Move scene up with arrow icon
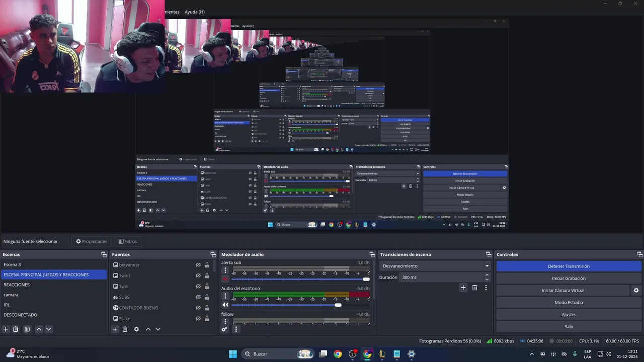Viewport: 644px width, 362px height. 39,329
